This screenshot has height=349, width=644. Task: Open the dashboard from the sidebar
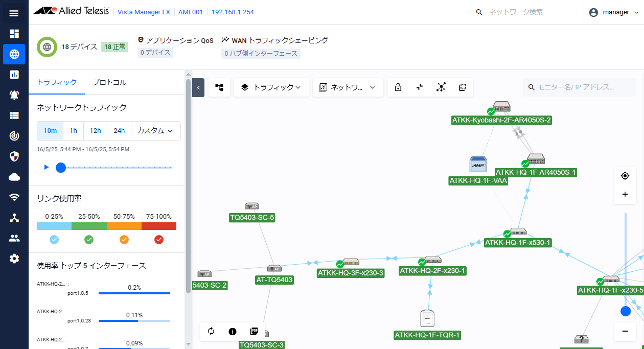[x=14, y=34]
